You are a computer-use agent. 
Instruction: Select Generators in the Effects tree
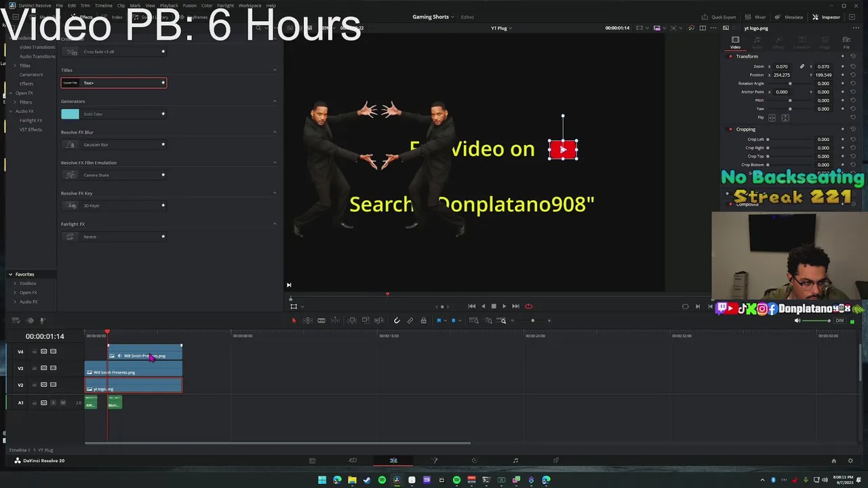click(31, 75)
